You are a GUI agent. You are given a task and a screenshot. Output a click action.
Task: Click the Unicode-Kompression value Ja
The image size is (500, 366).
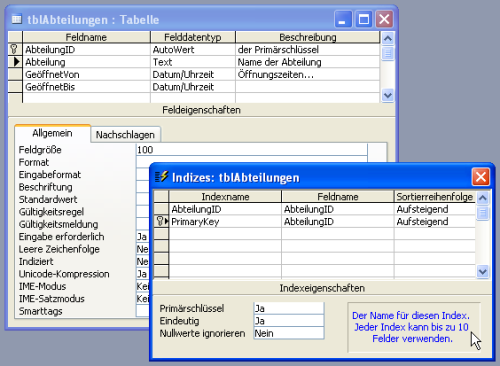tap(142, 274)
